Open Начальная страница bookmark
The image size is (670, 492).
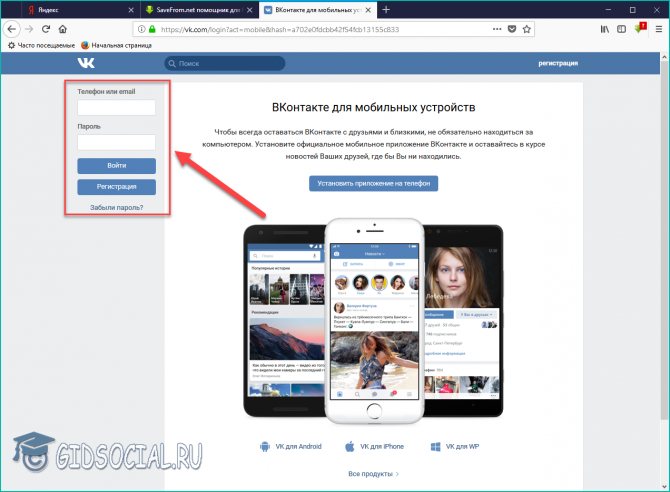(116, 45)
